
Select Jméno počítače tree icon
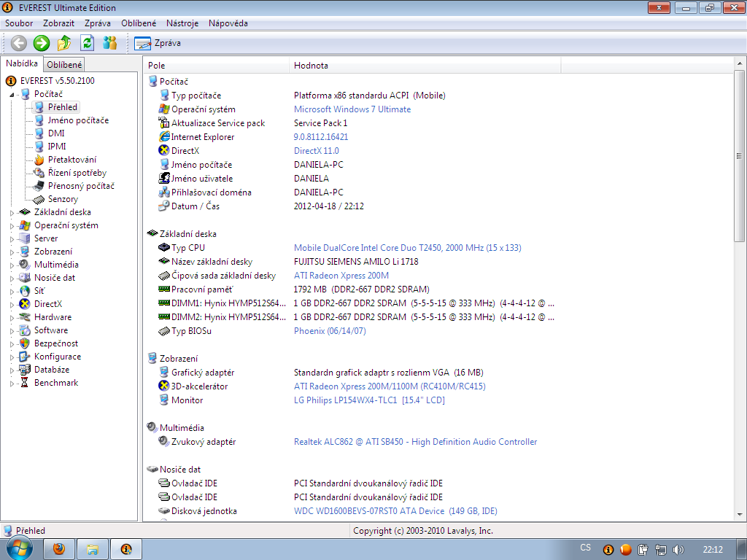39,120
